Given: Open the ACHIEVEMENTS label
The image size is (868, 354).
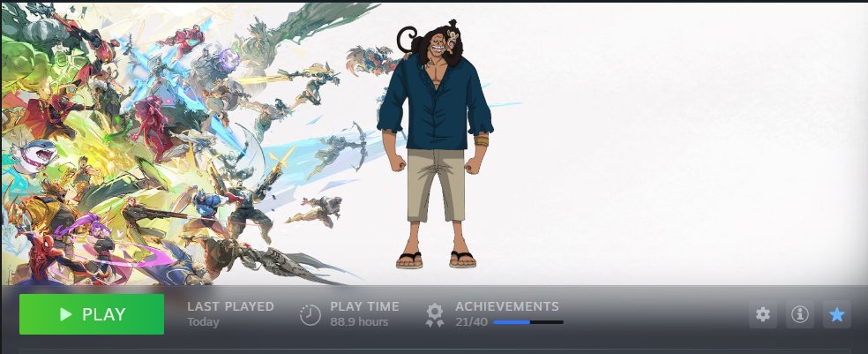Looking at the screenshot, I should [507, 306].
